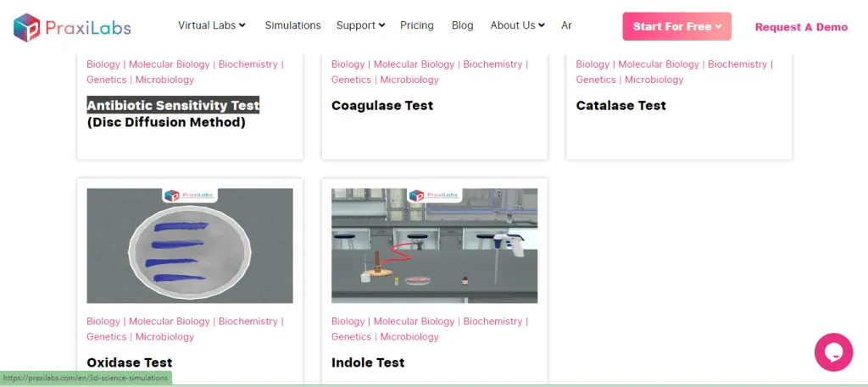Screen dimensions: 868x387
Task: Select Genetics tag on Catalase Test card
Action: 596,80
